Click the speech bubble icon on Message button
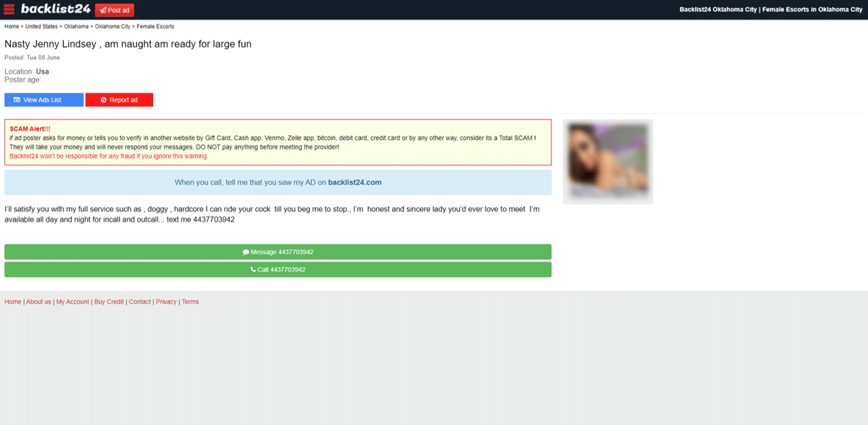The width and height of the screenshot is (868, 425). click(246, 251)
